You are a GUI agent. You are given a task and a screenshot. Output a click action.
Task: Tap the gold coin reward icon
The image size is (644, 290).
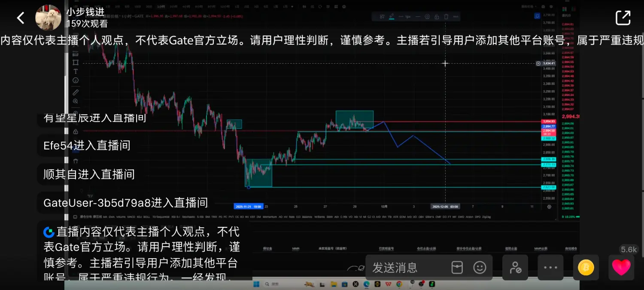[586, 268]
